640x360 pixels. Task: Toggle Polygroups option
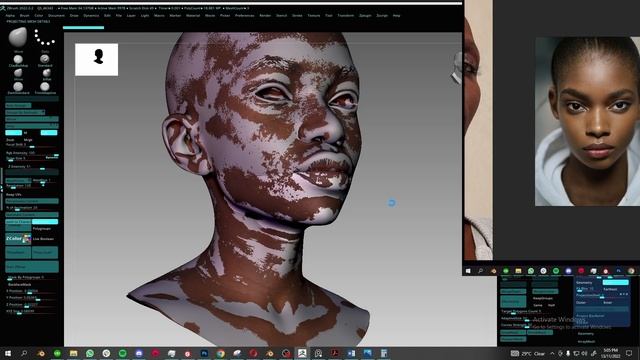tap(42, 229)
